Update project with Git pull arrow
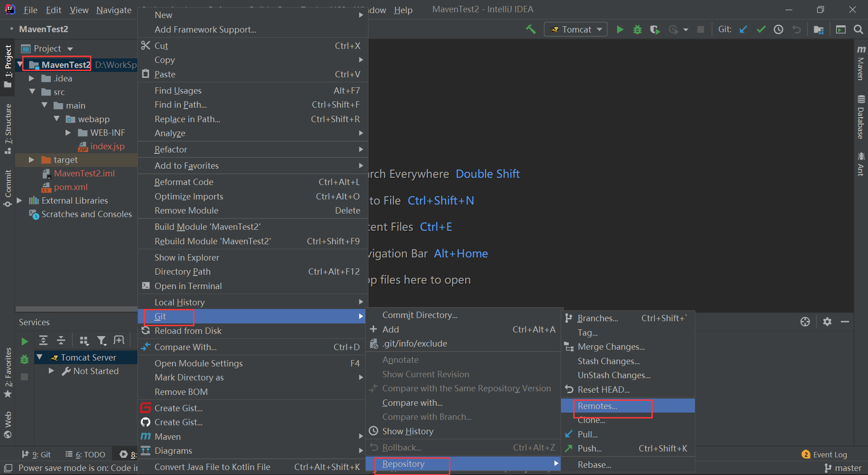 743,29
